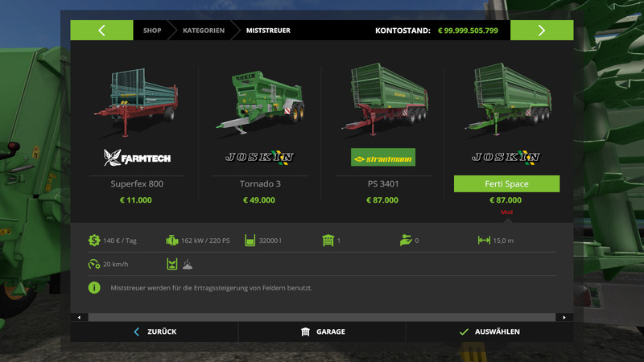Viewport: 644px width, 362px height.
Task: Click the owned garage count icon
Action: click(x=328, y=240)
